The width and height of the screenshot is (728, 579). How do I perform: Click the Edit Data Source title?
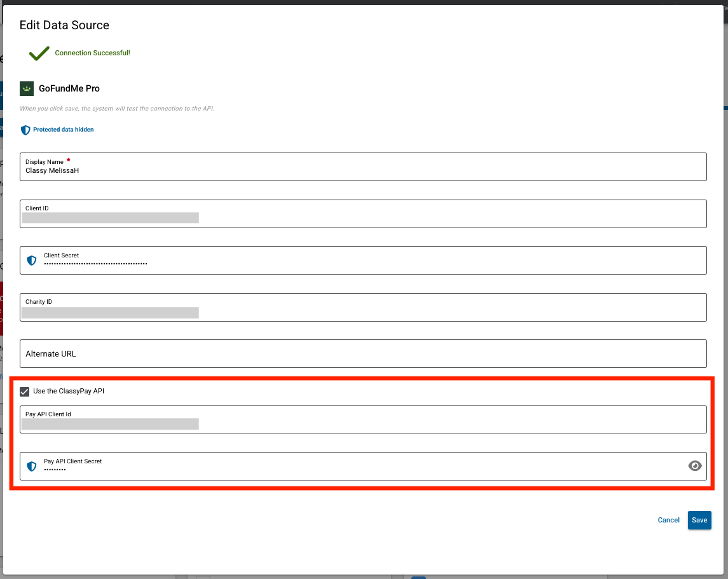65,25
